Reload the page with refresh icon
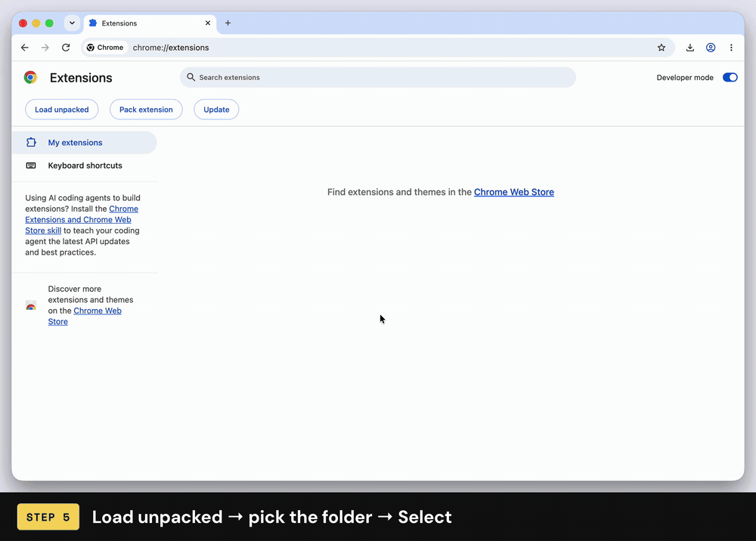Image resolution: width=756 pixels, height=541 pixels. tap(66, 48)
